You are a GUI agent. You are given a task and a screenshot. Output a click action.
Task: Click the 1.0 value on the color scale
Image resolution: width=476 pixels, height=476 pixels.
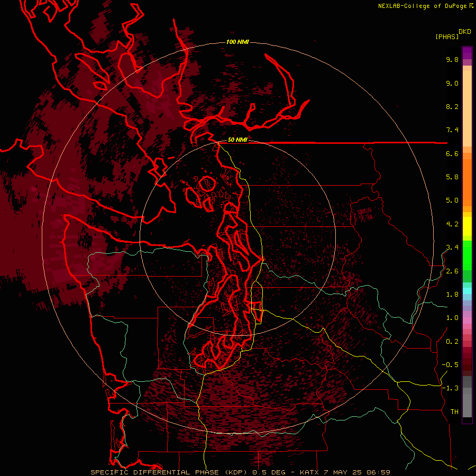tap(452, 318)
